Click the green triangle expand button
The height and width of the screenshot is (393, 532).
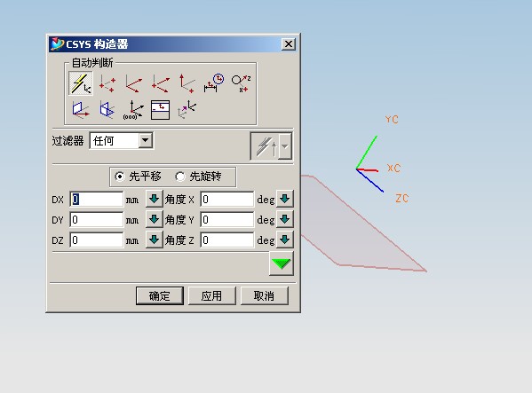click(282, 263)
